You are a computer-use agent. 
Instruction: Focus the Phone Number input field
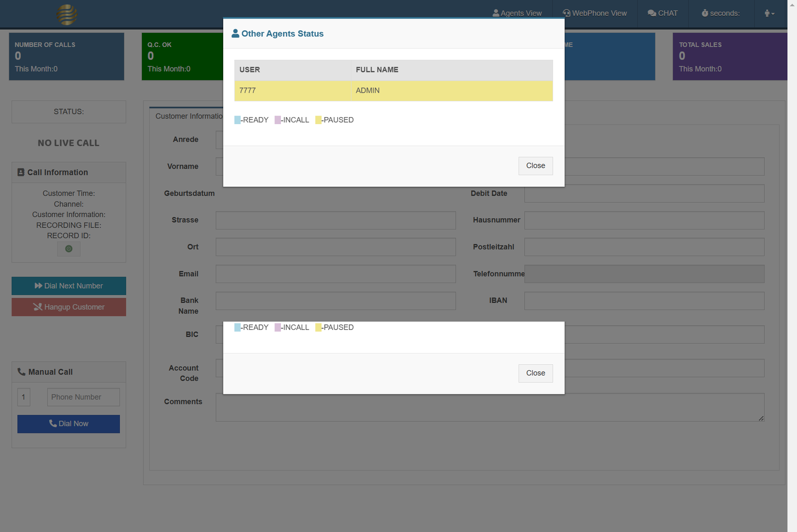[83, 398]
